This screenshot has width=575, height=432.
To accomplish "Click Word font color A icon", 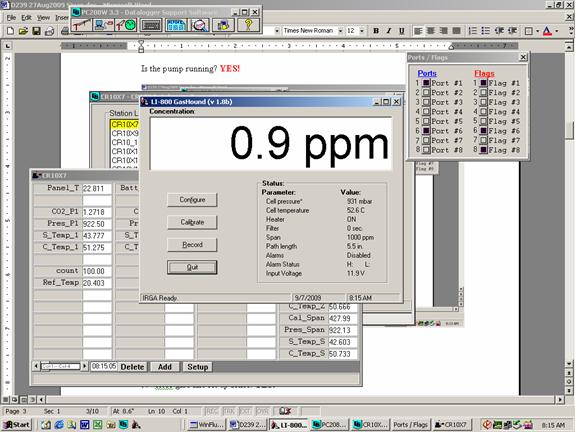I will [x=547, y=31].
